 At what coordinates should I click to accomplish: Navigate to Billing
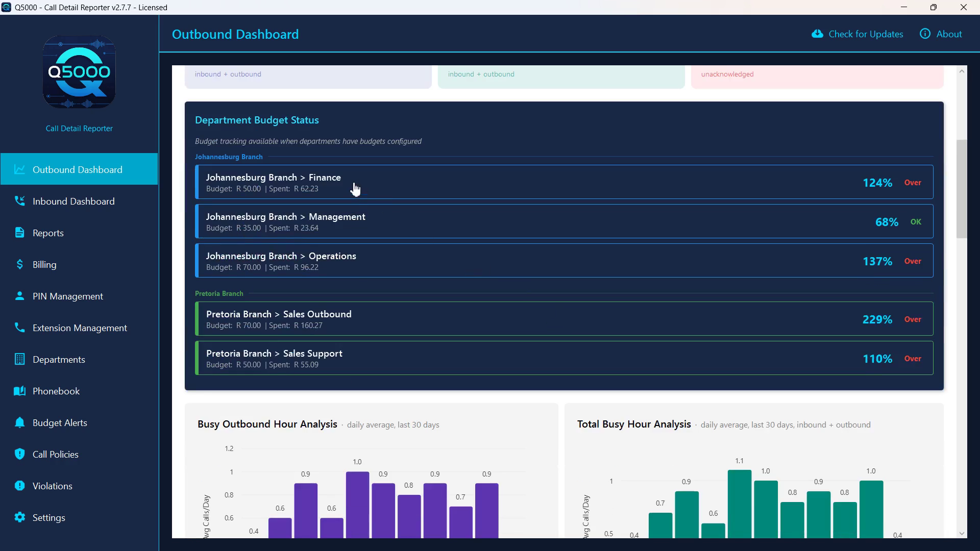point(79,264)
